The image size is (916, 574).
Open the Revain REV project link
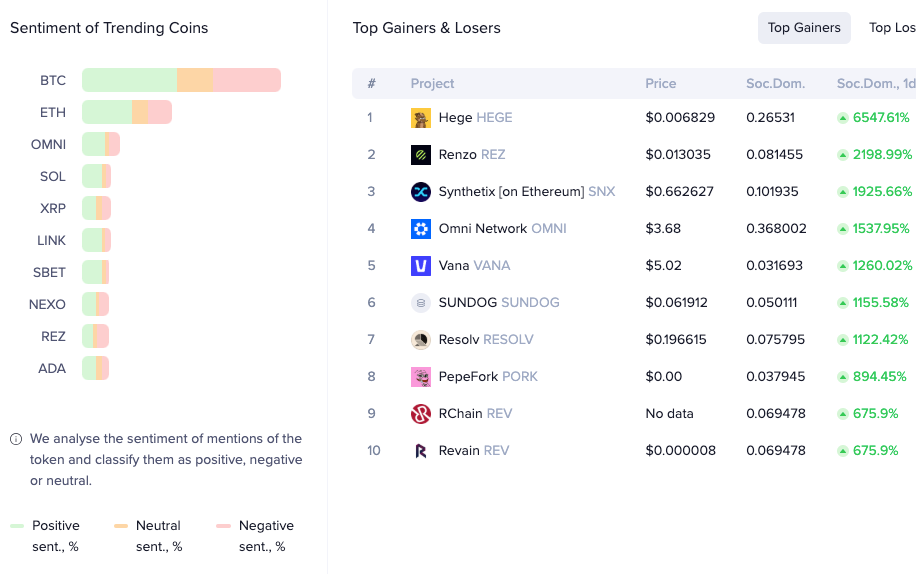[474, 451]
